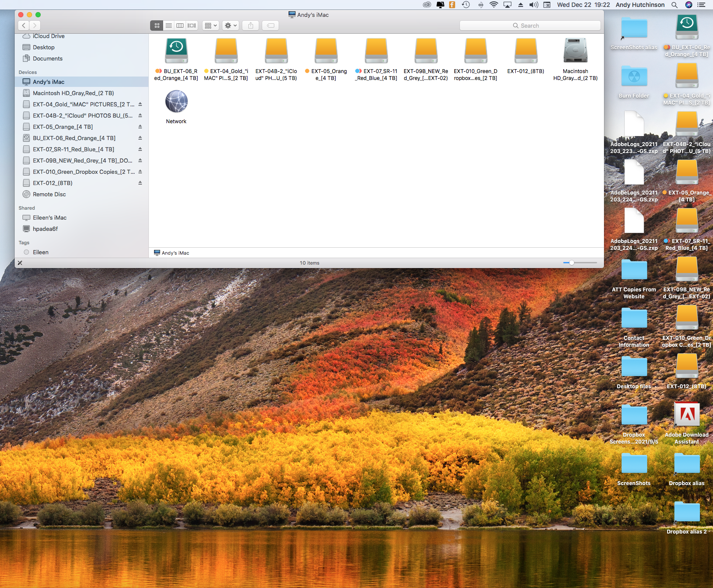The image size is (713, 588).
Task: Select Macintosh HD_Gray,Red_(2 TB) in sidebar
Action: click(x=81, y=93)
